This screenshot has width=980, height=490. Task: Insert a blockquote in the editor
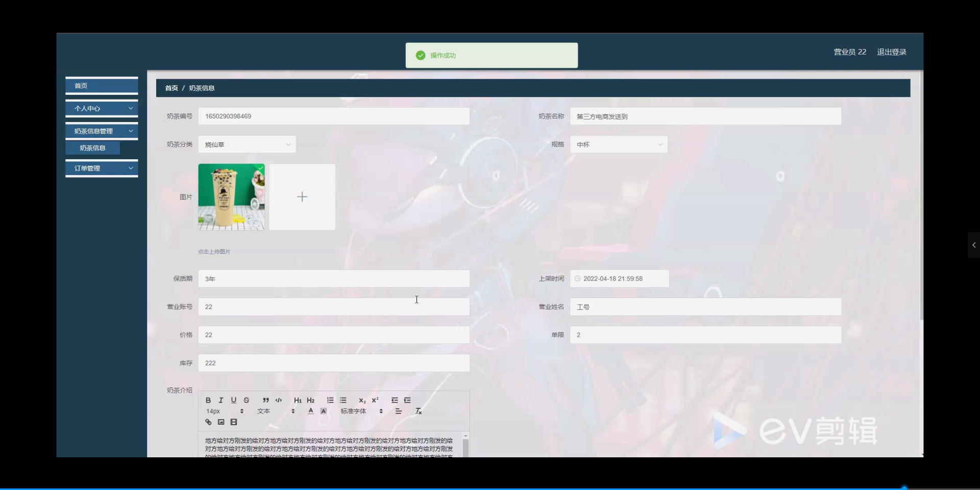pyautogui.click(x=266, y=400)
